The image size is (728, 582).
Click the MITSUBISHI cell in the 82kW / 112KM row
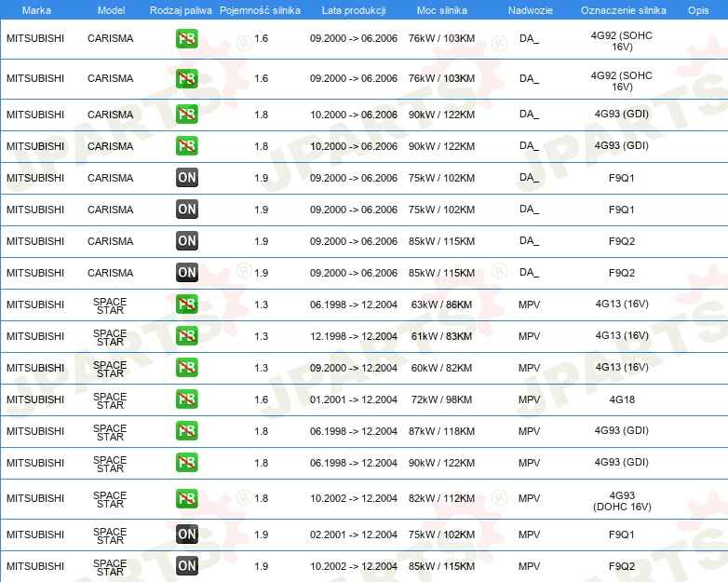(x=35, y=498)
